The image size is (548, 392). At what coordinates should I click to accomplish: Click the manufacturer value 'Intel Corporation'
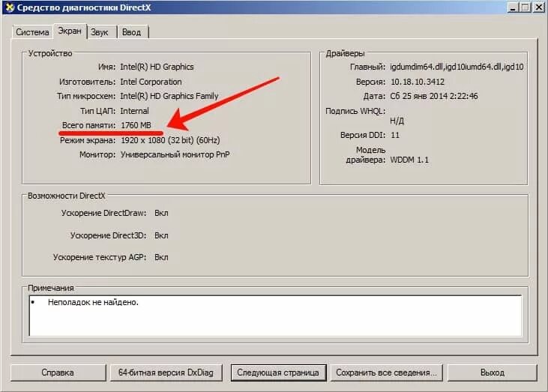click(x=151, y=82)
